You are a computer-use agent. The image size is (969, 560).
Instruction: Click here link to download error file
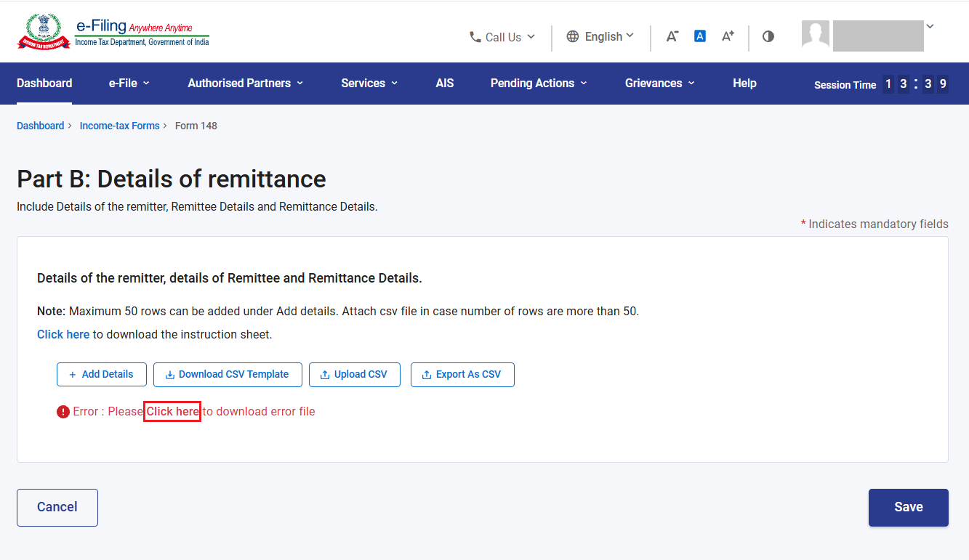pos(172,411)
